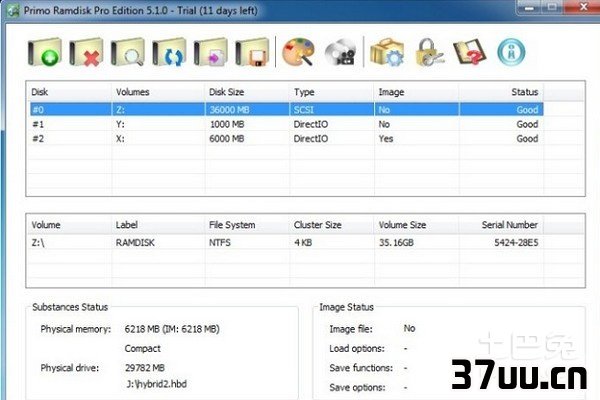The width and height of the screenshot is (600, 400).
Task: Click the Load Image purple arrow disk icon
Action: click(x=210, y=52)
